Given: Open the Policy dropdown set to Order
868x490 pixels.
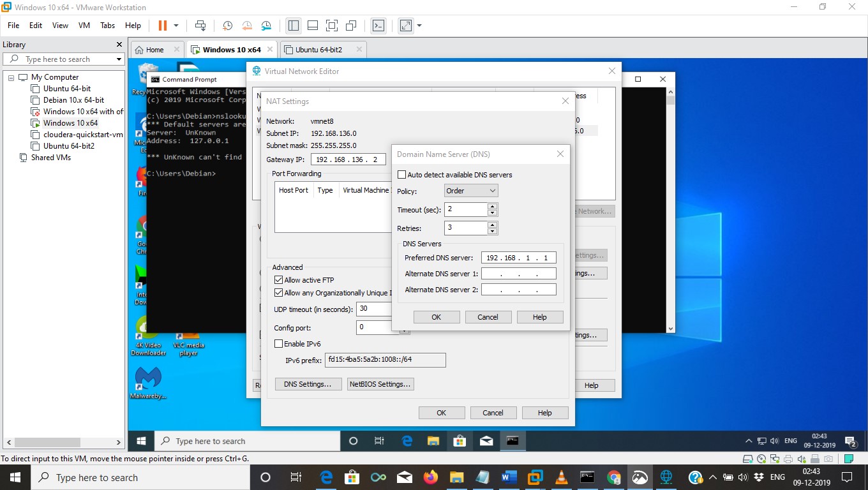Looking at the screenshot, I should coord(470,190).
